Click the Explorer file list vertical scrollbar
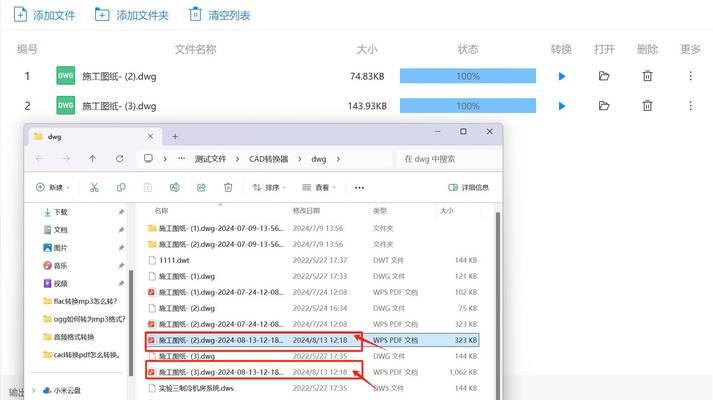The width and height of the screenshot is (713, 400). click(x=498, y=305)
